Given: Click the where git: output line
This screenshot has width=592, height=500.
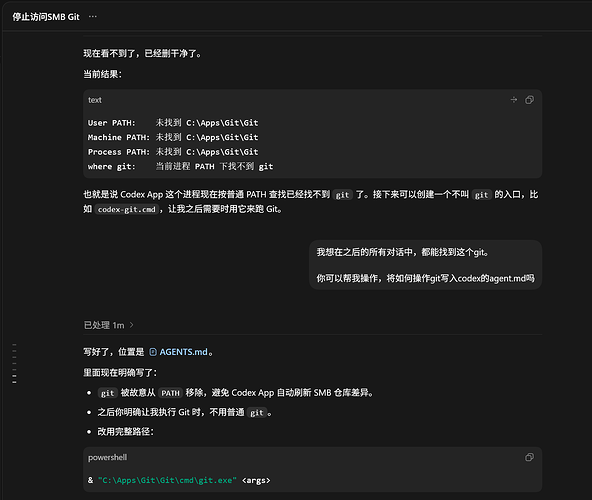Looking at the screenshot, I should [180, 167].
